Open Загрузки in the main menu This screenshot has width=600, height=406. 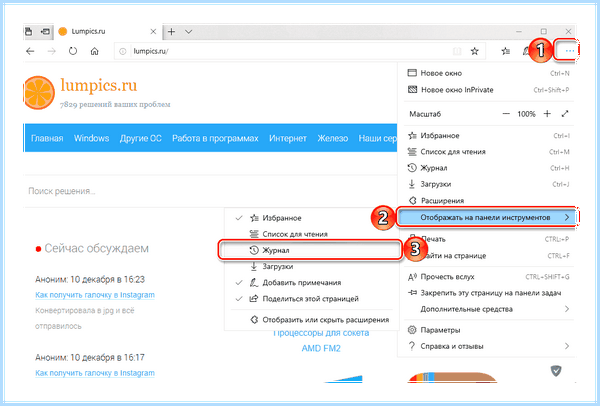coord(489,184)
